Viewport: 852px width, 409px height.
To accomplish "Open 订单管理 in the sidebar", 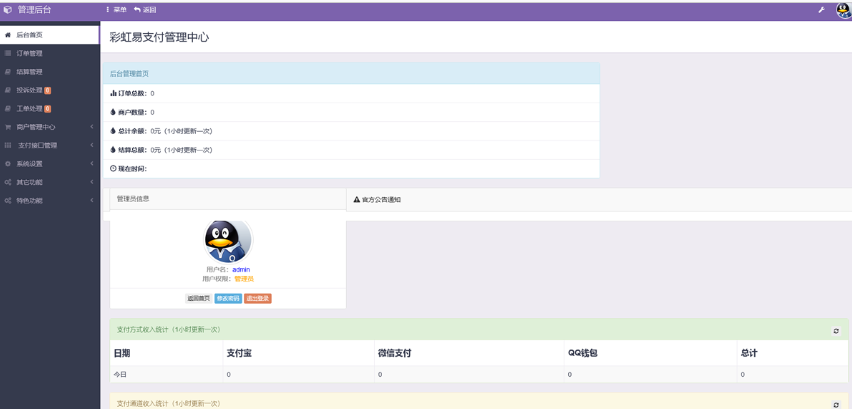I will (49, 53).
